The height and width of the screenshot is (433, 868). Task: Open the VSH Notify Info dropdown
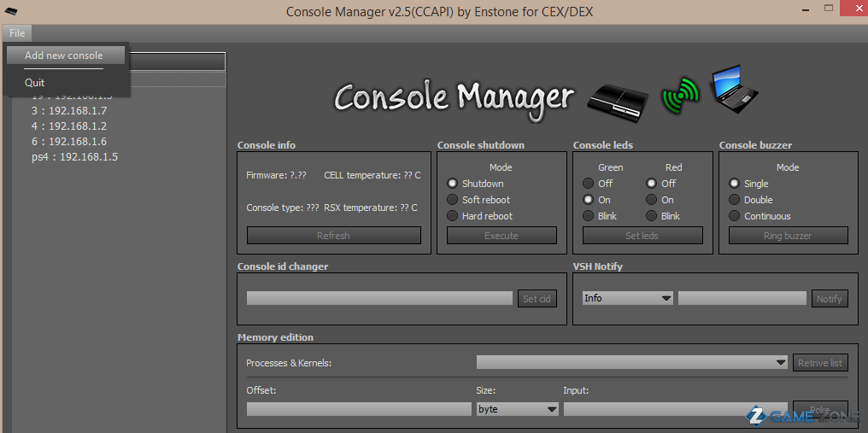(628, 298)
